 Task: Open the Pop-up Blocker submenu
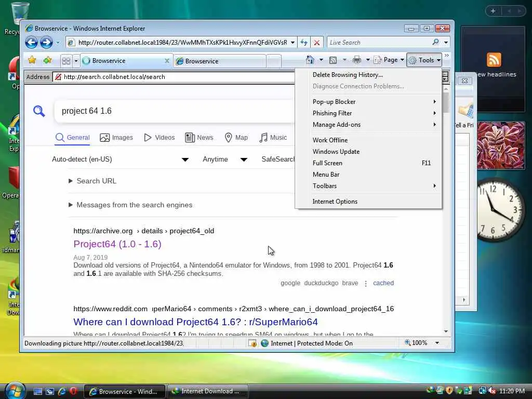click(x=368, y=102)
